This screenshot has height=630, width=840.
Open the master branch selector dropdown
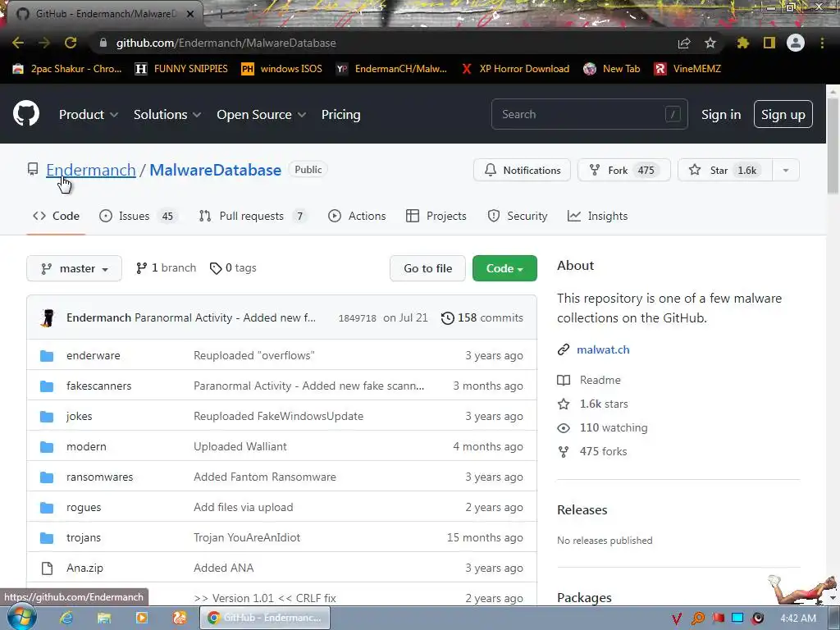click(x=74, y=268)
